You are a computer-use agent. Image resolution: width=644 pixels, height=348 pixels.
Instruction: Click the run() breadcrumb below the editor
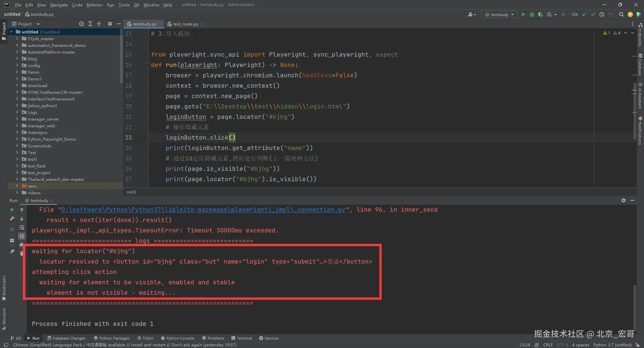pos(131,192)
